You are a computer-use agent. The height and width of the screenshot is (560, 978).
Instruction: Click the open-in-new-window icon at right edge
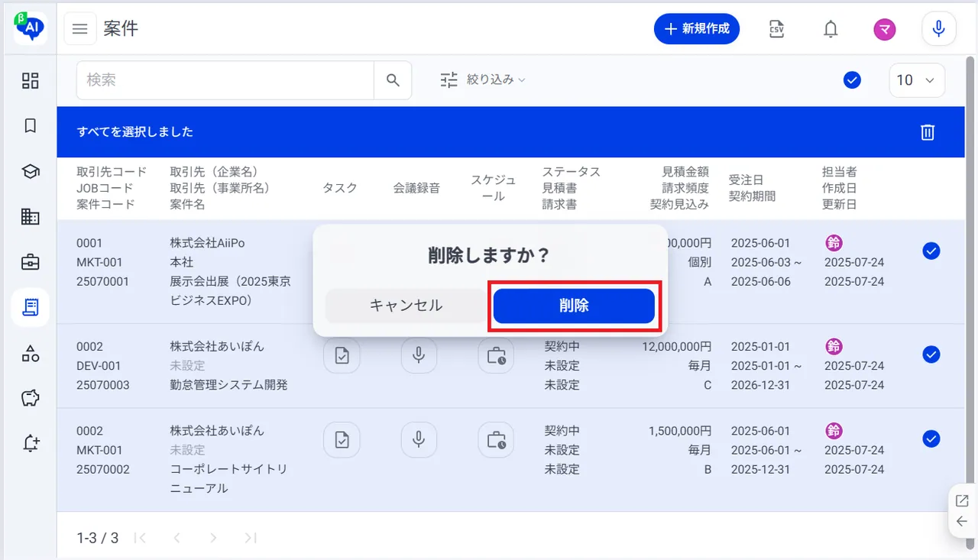(962, 501)
